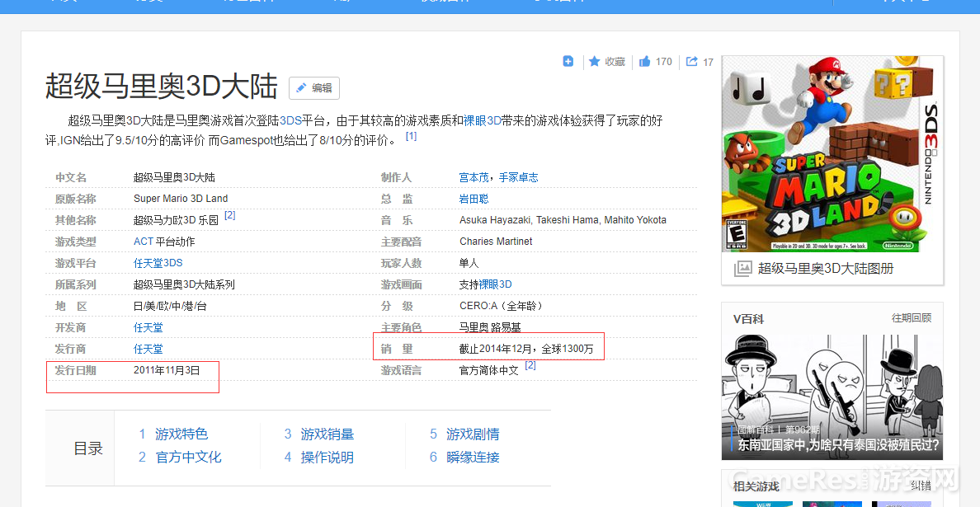980x507 pixels.
Task: Select the value Super Mario 3D Land
Action: [x=181, y=199]
